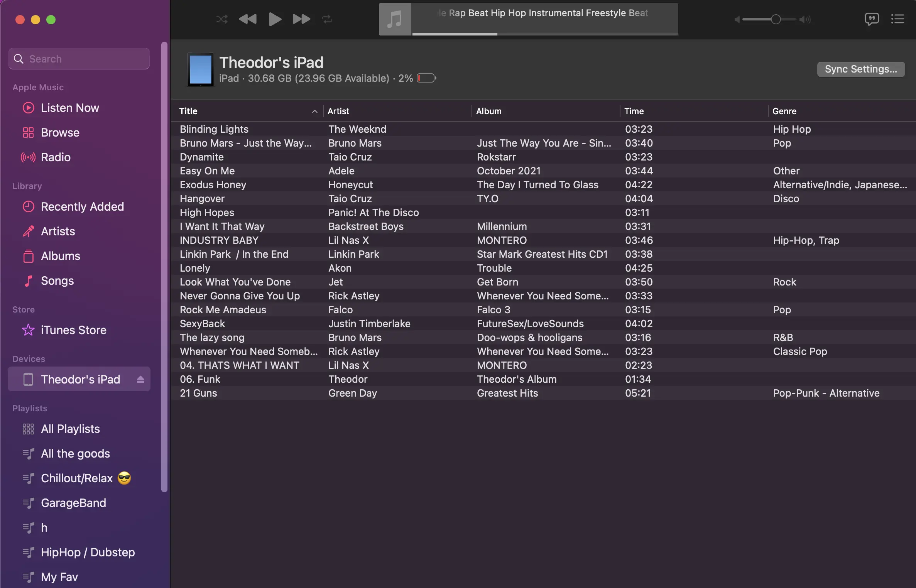Open the Chillout/Relax playlist
Screen dimensions: 916x588
tap(79, 478)
